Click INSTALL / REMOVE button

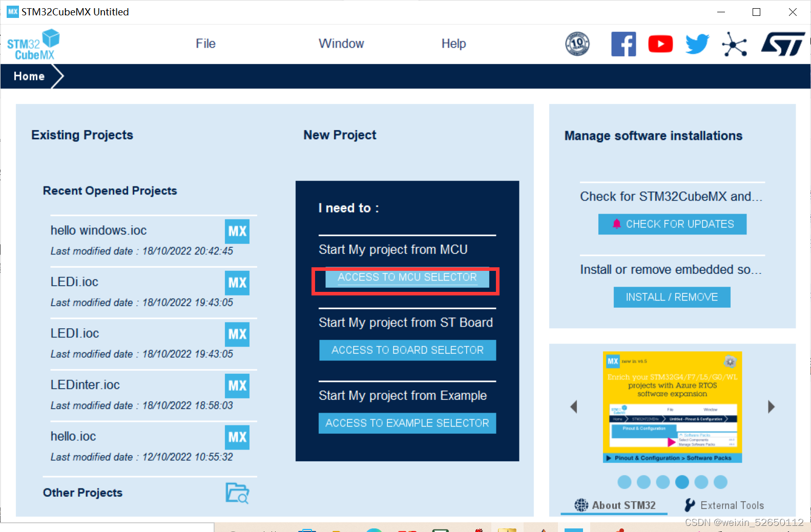pos(672,297)
